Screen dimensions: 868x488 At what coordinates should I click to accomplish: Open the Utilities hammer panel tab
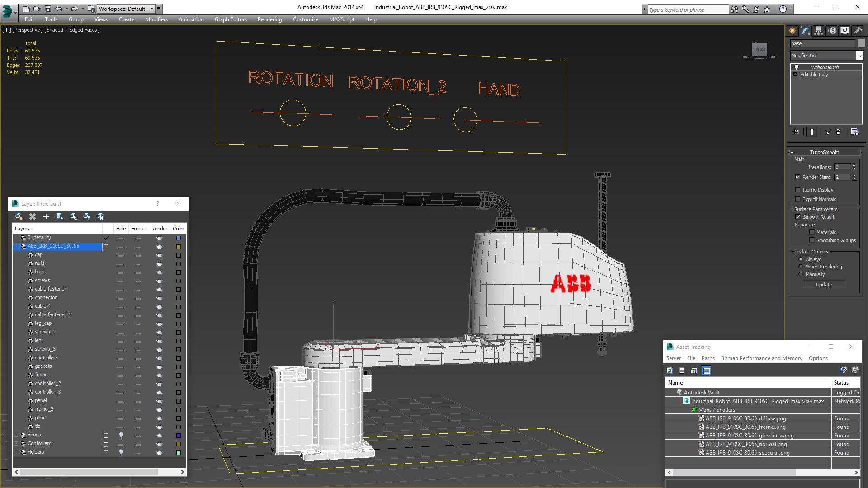coord(858,31)
